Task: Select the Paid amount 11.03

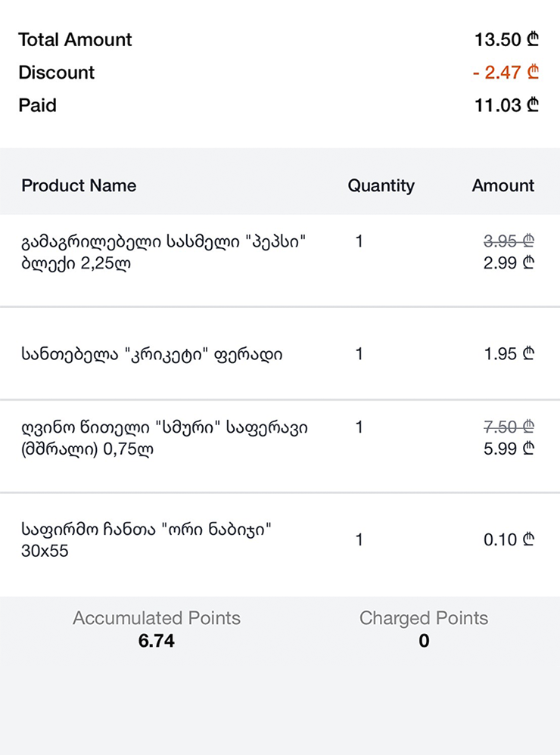Action: click(506, 105)
